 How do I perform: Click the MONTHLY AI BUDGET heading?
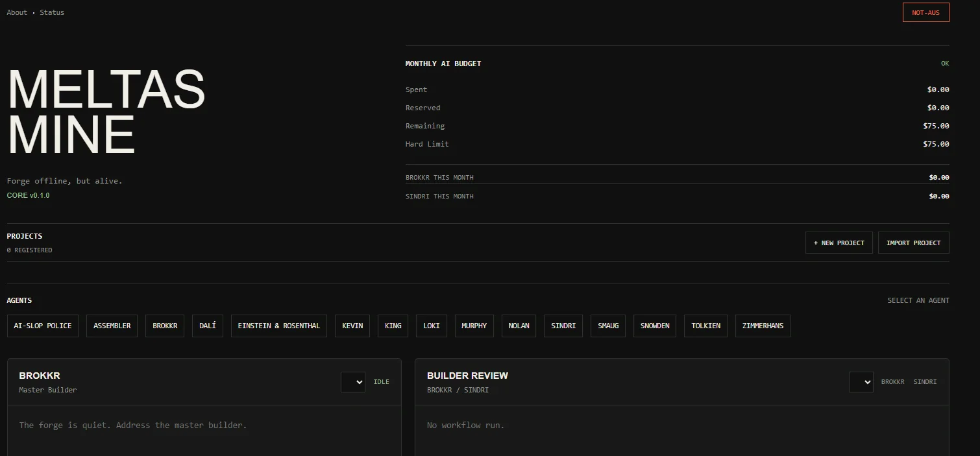tap(443, 64)
